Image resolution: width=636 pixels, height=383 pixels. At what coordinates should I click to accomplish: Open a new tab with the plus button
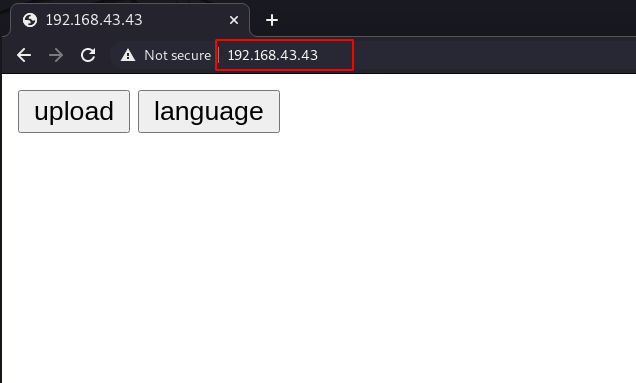click(272, 20)
